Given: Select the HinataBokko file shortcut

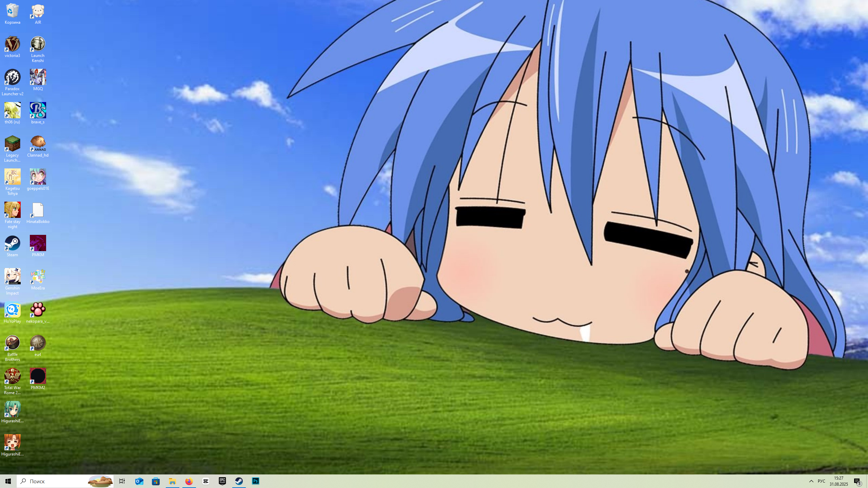Looking at the screenshot, I should click(x=38, y=213).
